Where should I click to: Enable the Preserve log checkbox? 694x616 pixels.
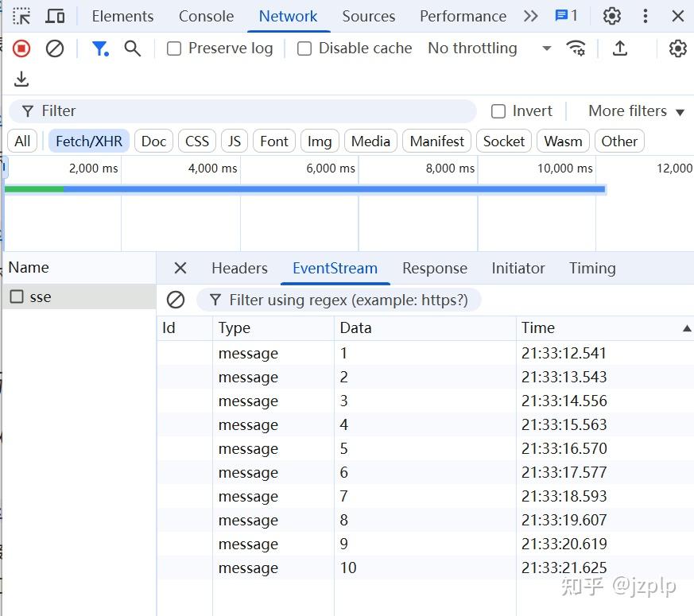pyautogui.click(x=174, y=48)
